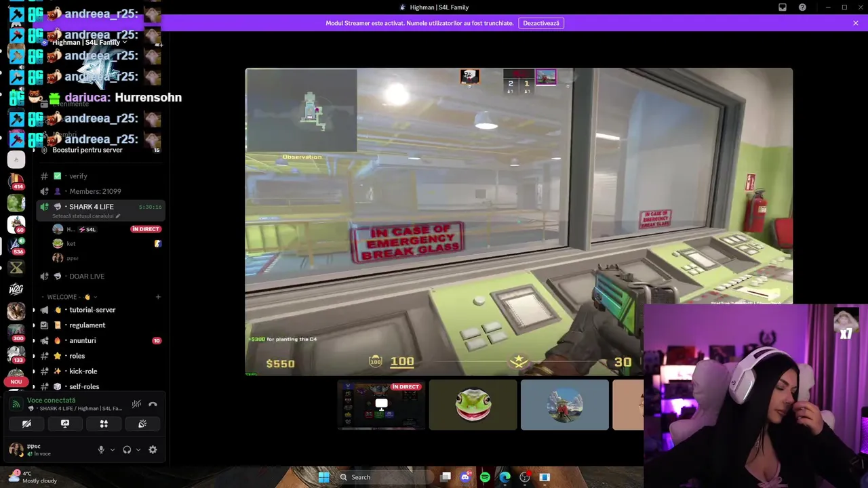Open the server with the 133 badge
Image resolution: width=868 pixels, height=488 pixels.
[x=16, y=353]
